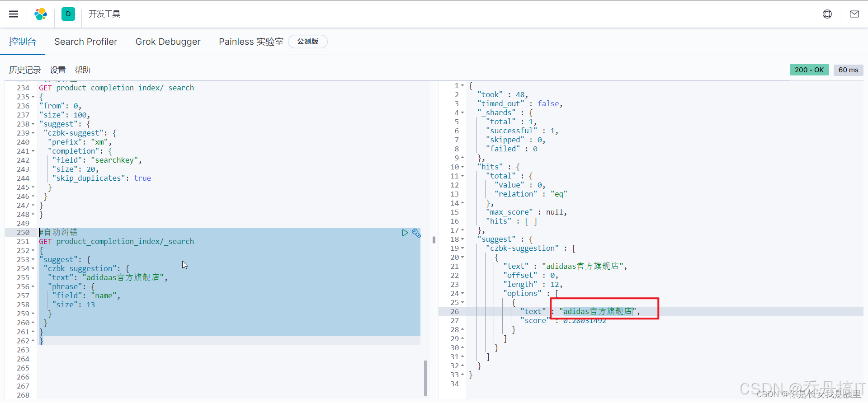Image resolution: width=868 pixels, height=403 pixels.
Task: Click "prefix": "xm" line in editor
Action: [80, 142]
